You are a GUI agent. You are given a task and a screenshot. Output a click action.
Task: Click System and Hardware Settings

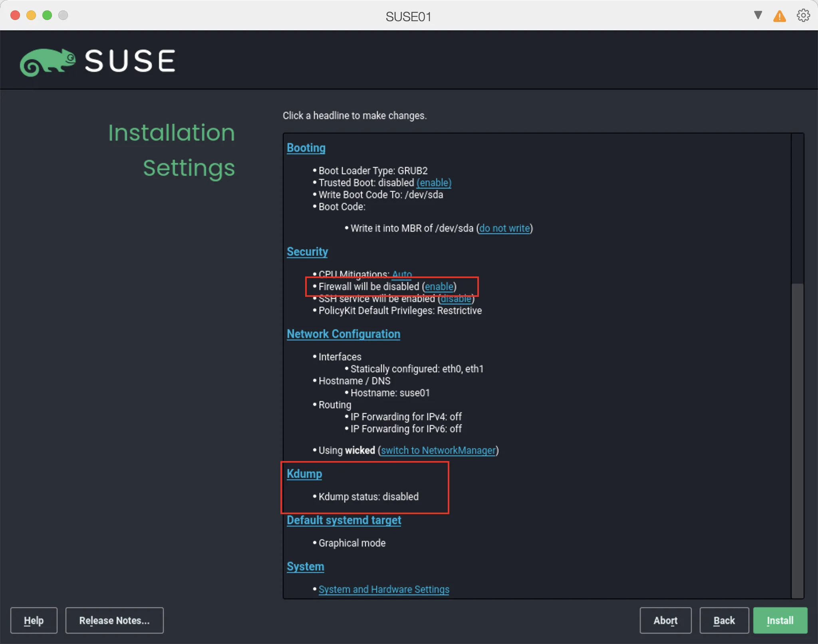coord(383,589)
